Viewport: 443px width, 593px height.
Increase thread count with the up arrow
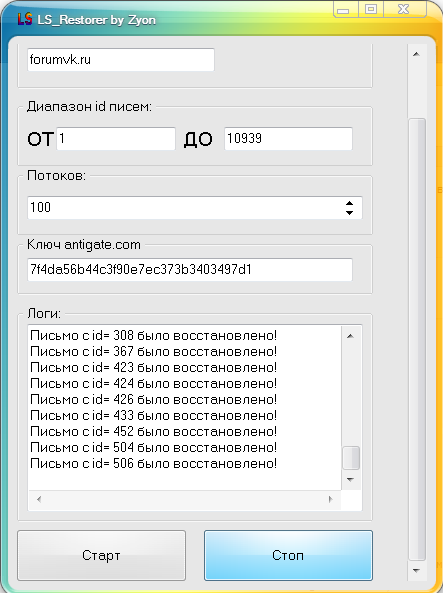pyautogui.click(x=350, y=203)
